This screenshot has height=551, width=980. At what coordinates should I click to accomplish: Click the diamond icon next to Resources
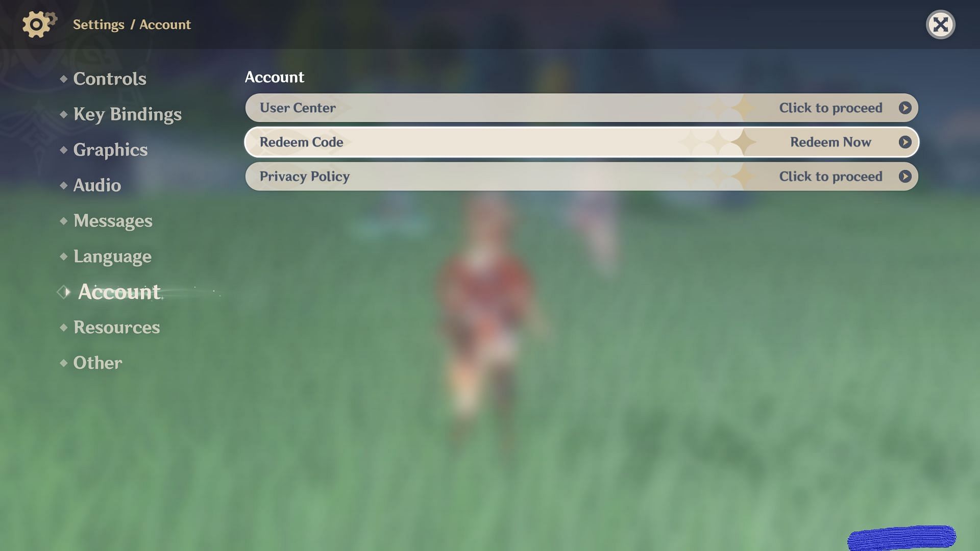[x=63, y=328]
